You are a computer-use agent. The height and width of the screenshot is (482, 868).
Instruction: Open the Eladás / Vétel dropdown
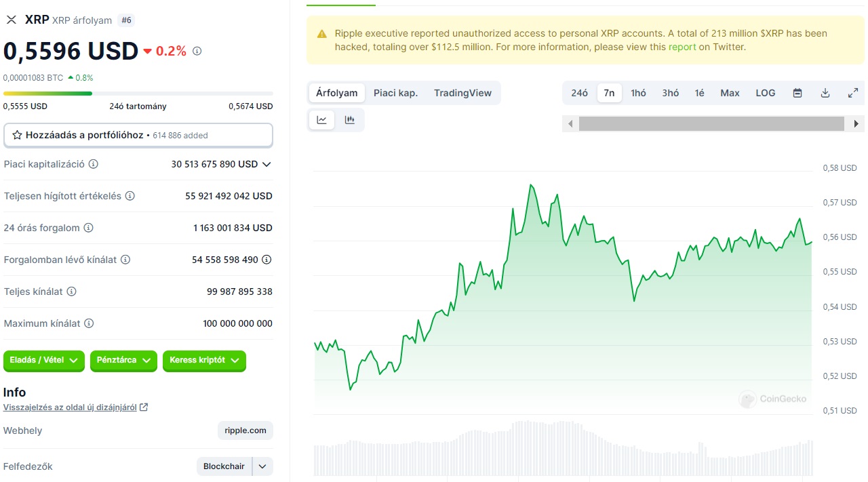pyautogui.click(x=44, y=361)
